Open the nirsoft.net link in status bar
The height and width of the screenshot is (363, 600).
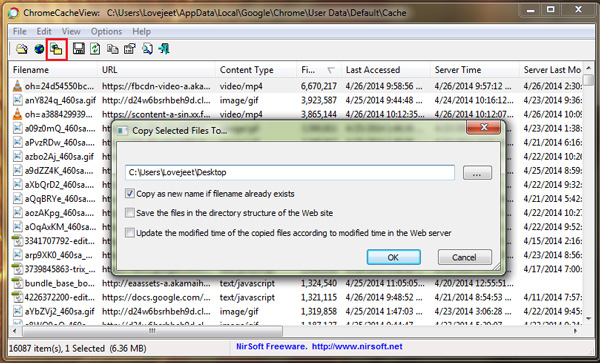pyautogui.click(x=357, y=347)
